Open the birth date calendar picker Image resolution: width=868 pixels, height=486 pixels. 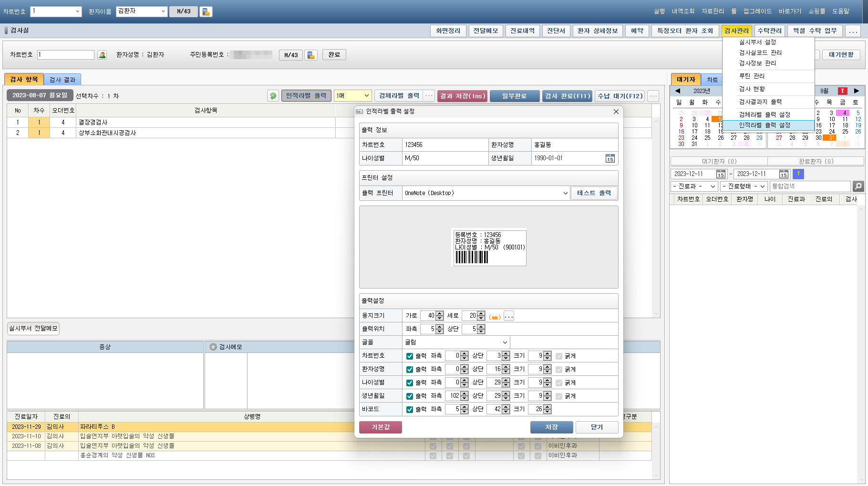pos(610,158)
